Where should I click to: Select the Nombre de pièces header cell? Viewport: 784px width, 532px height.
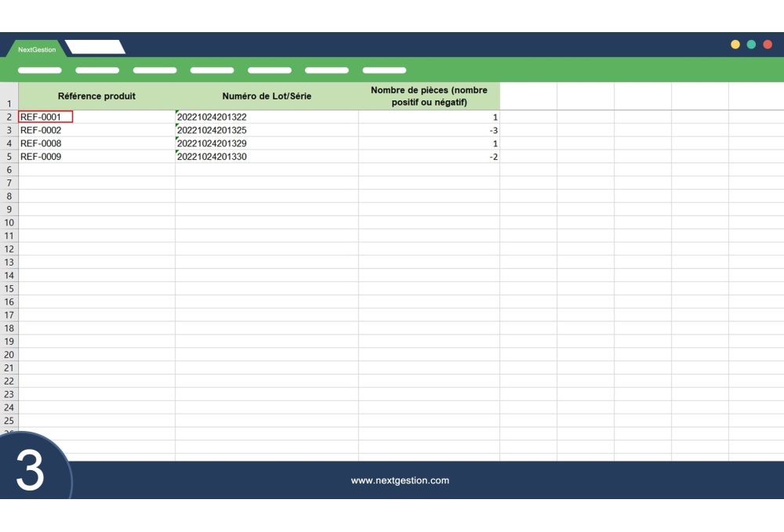click(429, 96)
